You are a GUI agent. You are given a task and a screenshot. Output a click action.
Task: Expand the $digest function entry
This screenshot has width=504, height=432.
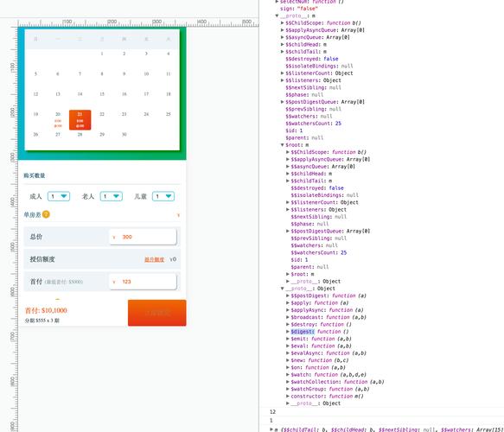[x=288, y=332]
